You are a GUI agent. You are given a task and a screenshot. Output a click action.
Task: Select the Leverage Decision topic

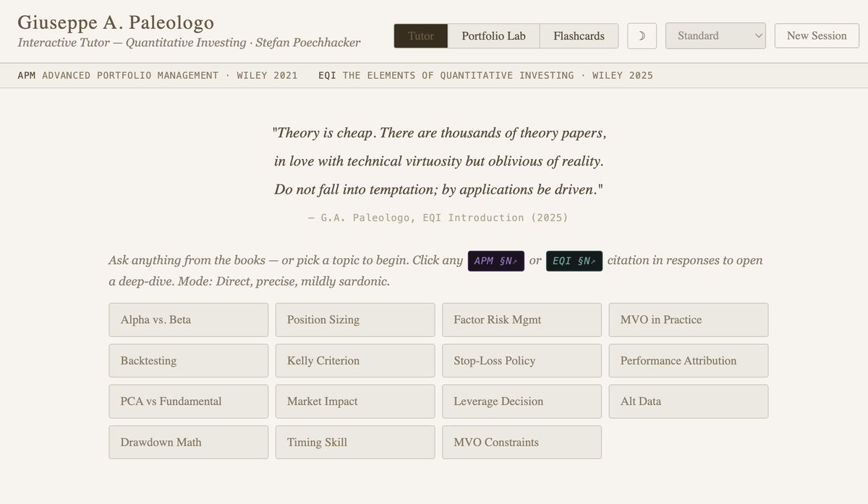(x=522, y=401)
